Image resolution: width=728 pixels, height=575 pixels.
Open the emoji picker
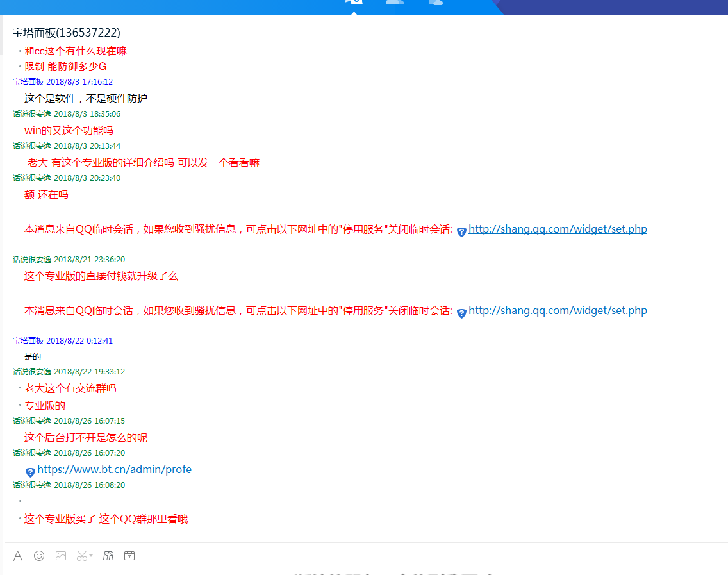(x=39, y=556)
